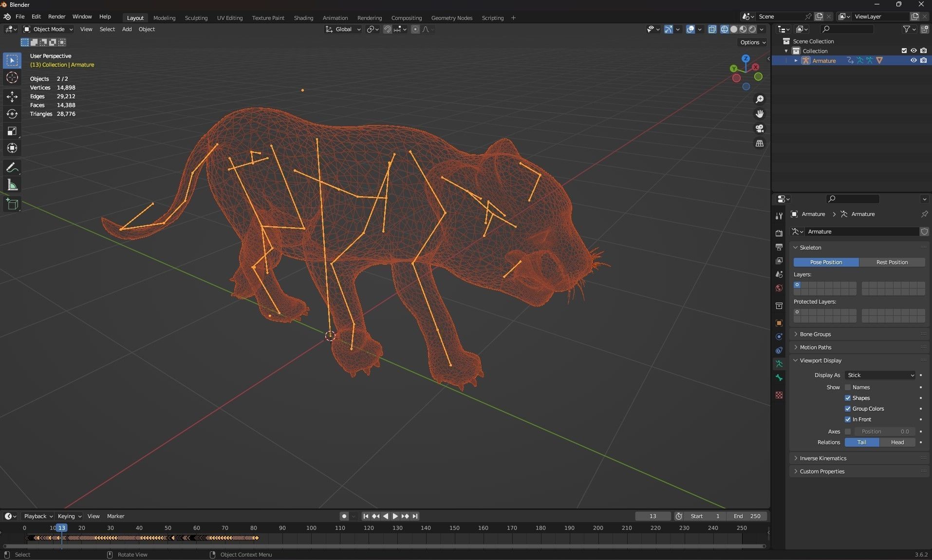Toggle the camera view icon
The width and height of the screenshot is (932, 560).
point(760,128)
